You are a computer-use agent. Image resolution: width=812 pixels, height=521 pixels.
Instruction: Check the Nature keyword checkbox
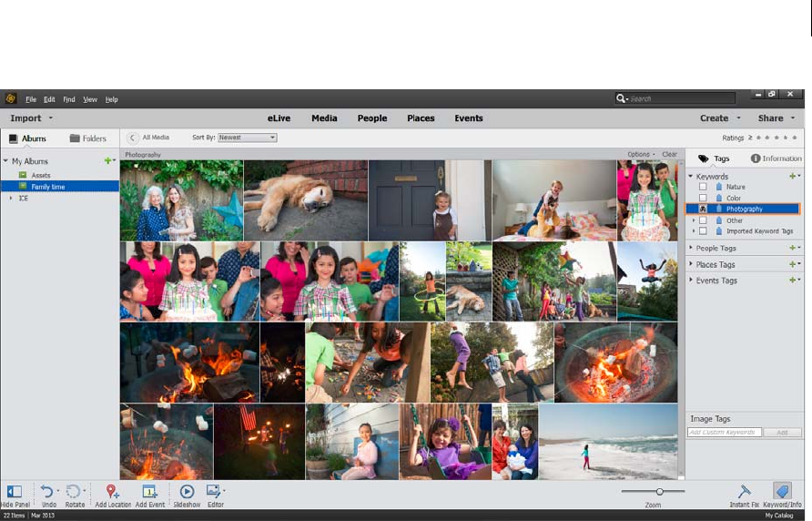click(x=703, y=187)
